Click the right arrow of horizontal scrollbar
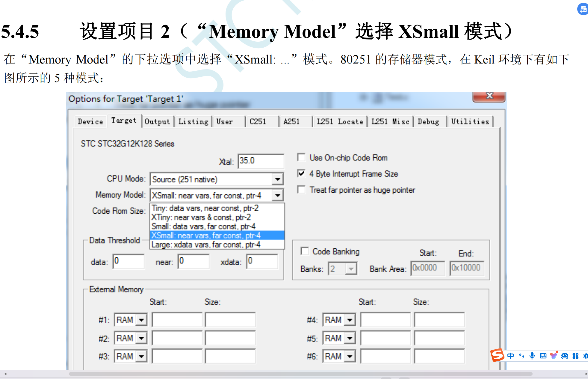This screenshot has width=588, height=379. click(x=586, y=374)
